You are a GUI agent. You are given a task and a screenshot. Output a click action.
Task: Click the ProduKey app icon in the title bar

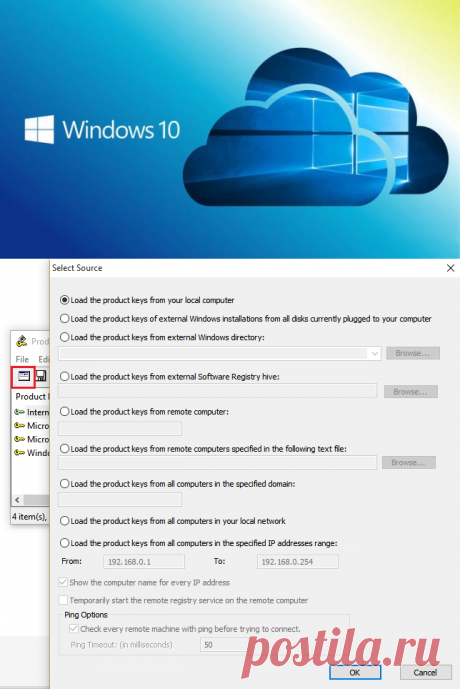(x=22, y=341)
